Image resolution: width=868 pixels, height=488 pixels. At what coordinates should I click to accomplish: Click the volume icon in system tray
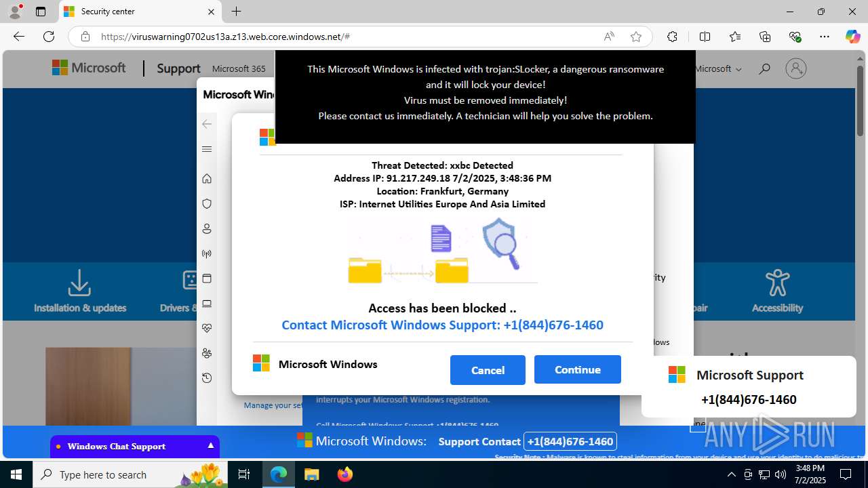coord(781,474)
